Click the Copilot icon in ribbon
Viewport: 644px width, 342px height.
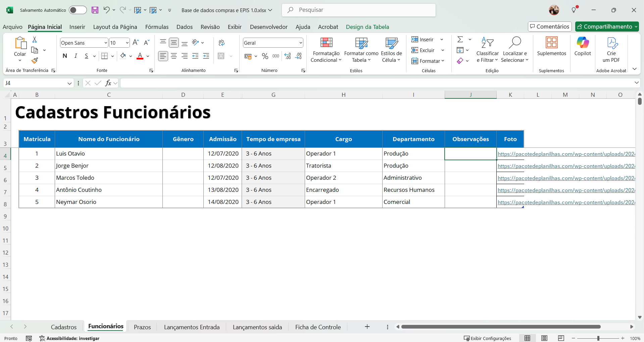[x=583, y=43]
